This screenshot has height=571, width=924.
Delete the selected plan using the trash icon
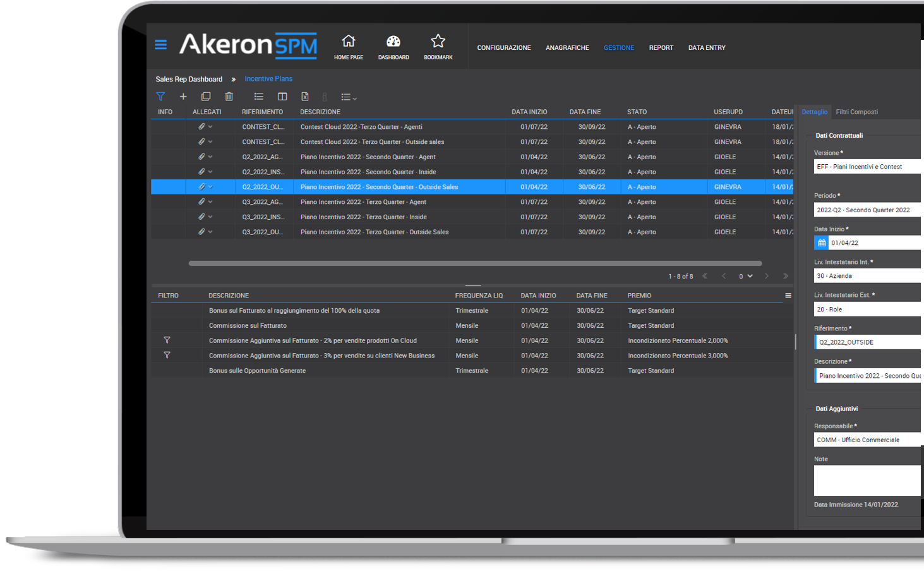click(x=229, y=96)
